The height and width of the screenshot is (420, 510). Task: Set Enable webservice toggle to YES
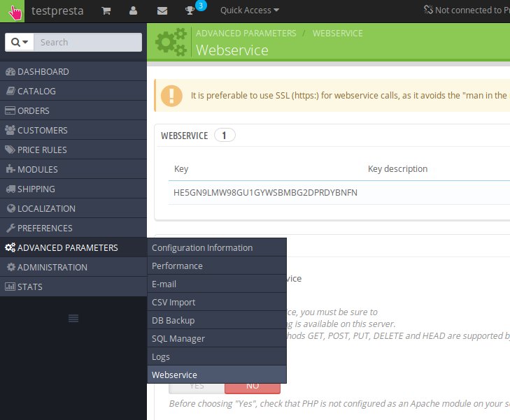pyautogui.click(x=197, y=385)
